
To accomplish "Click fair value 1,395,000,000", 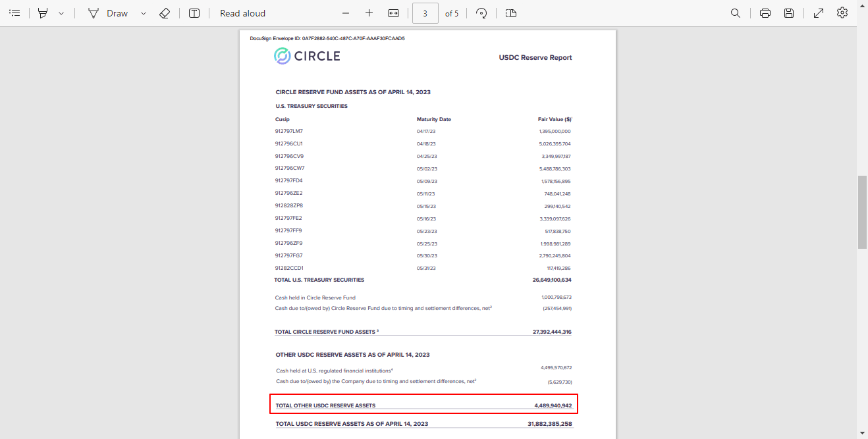I will point(555,132).
